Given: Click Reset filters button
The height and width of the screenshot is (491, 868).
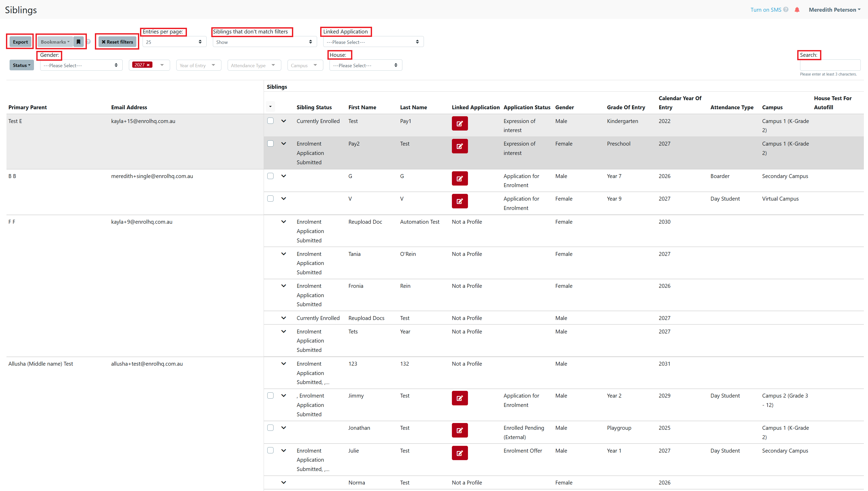Looking at the screenshot, I should pyautogui.click(x=117, y=42).
